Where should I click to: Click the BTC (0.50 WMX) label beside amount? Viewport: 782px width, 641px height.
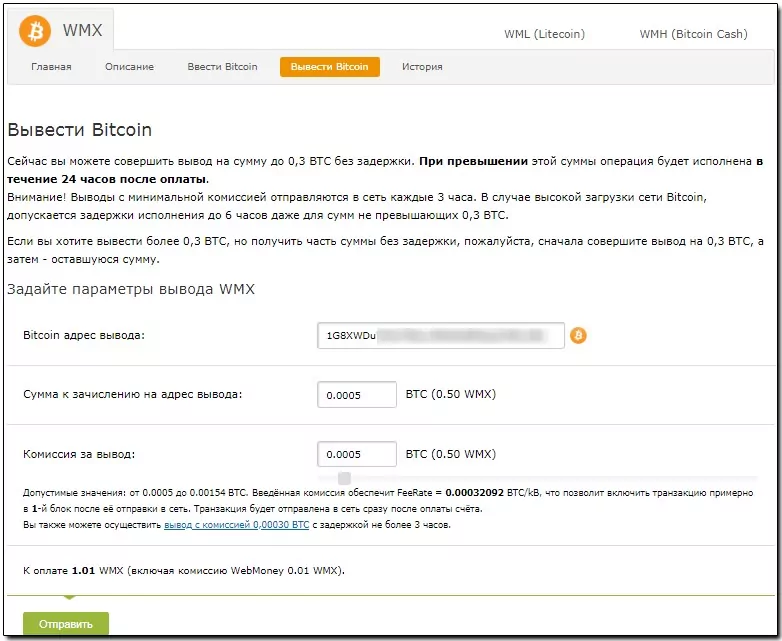pos(451,394)
